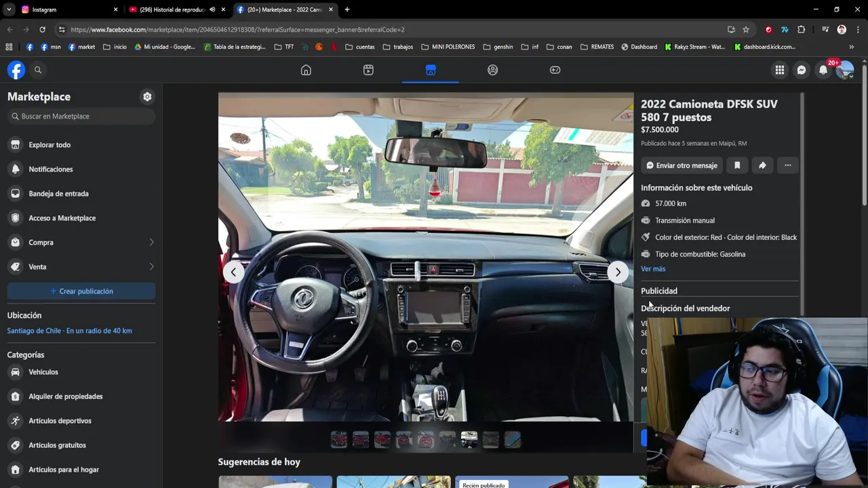Open Chrome tab search dropdown
Screen dimensions: 868x488
9,9
